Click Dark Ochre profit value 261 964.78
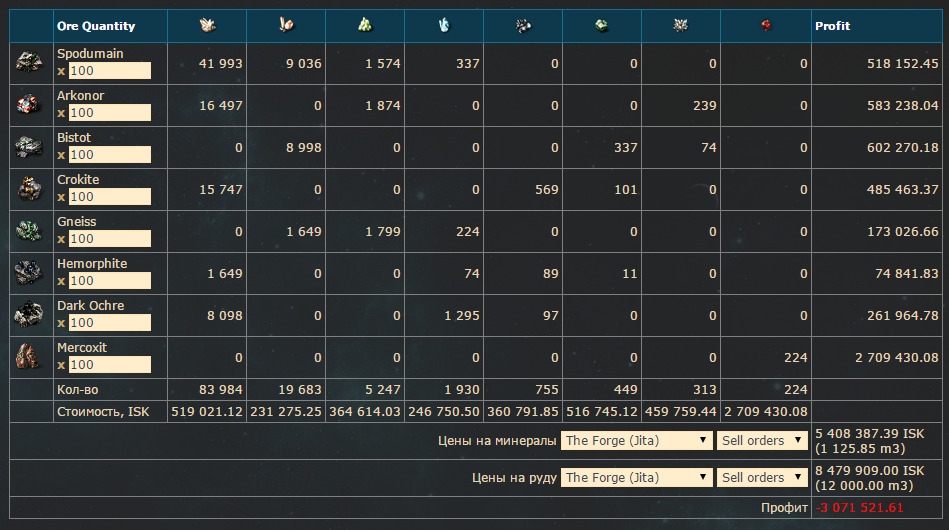Viewport: 949px width, 530px height. [x=902, y=316]
